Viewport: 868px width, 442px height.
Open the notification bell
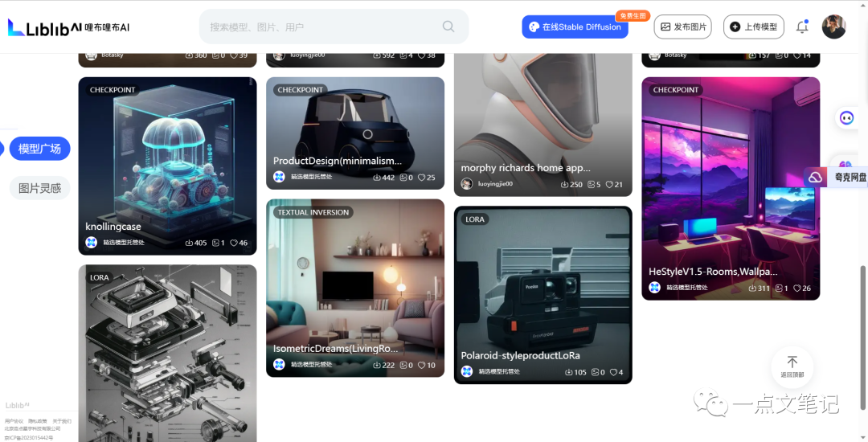pos(802,27)
